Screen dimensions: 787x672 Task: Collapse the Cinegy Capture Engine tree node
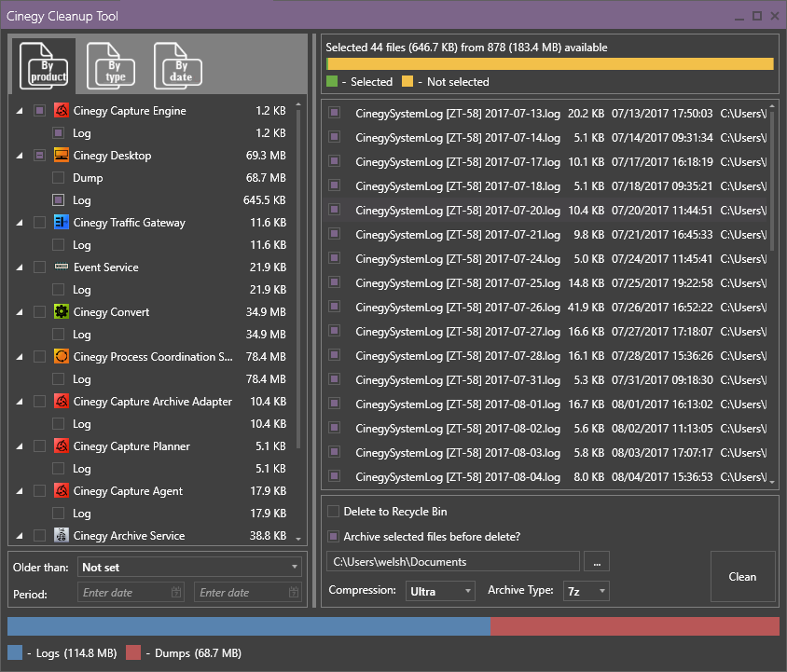(20, 111)
